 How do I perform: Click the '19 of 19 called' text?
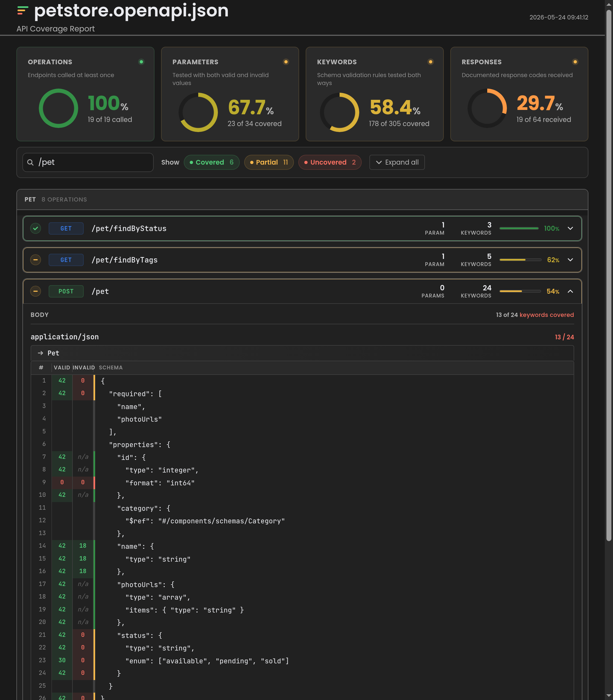(110, 119)
